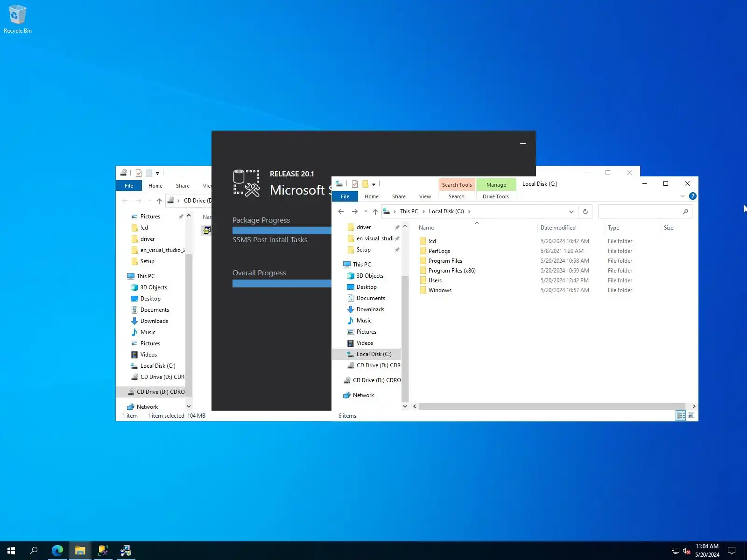The width and height of the screenshot is (747, 560).
Task: Select Downloads in Local Disk navigation pane
Action: tap(370, 309)
